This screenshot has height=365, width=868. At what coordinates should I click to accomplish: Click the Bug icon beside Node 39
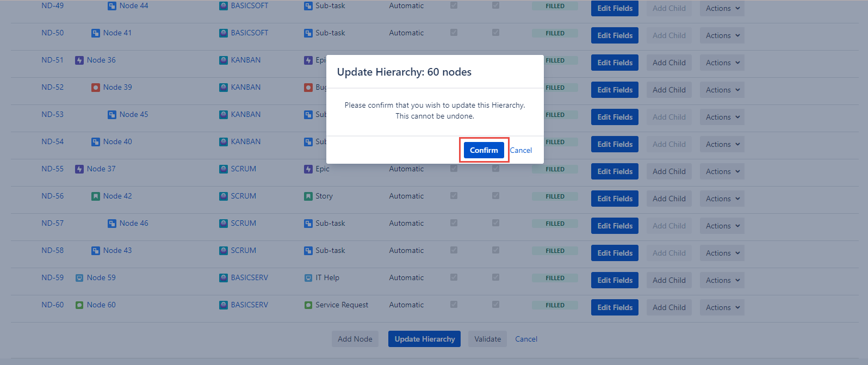tap(96, 88)
